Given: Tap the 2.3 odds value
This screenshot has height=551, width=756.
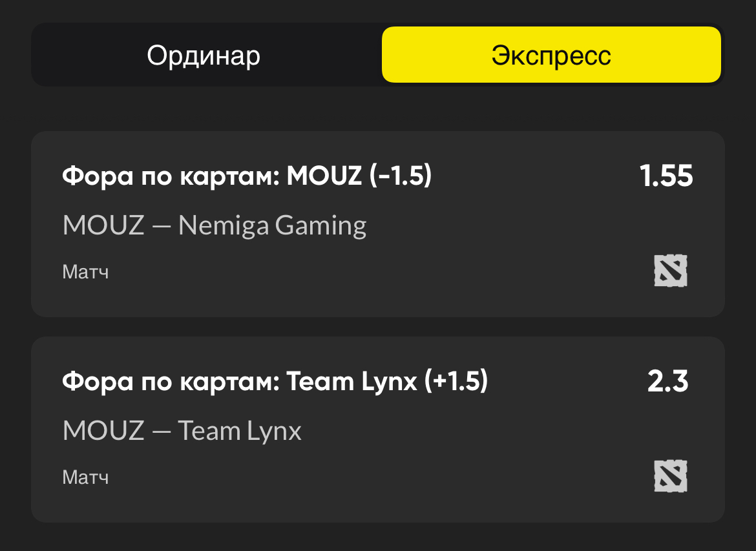Looking at the screenshot, I should pos(667,381).
